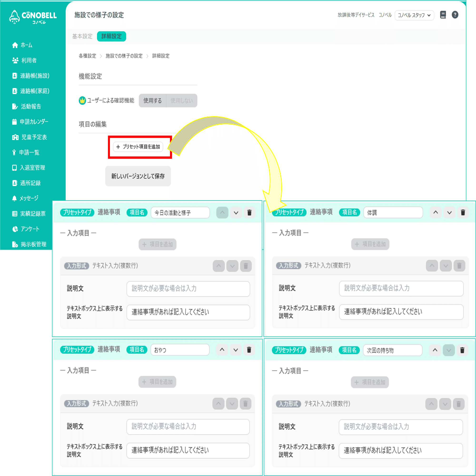Image resolution: width=476 pixels, height=476 pixels.
Task: Enable 使用する for ユーザーによる確認機能
Action: pos(152,100)
